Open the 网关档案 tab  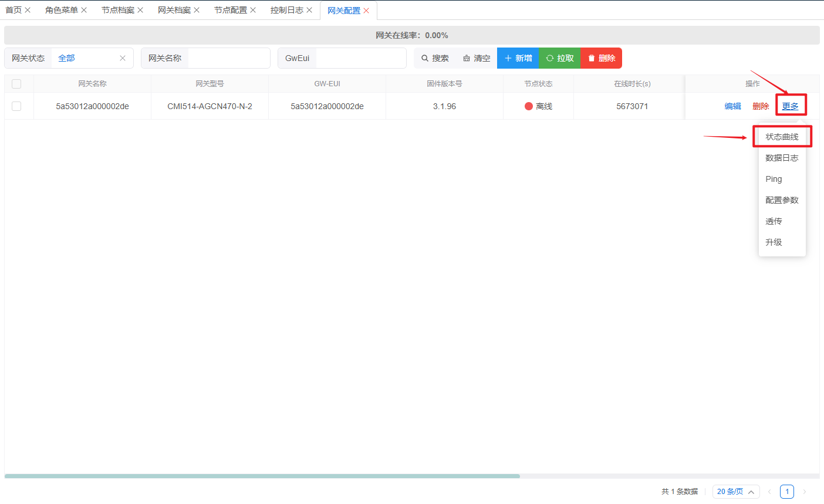(174, 10)
